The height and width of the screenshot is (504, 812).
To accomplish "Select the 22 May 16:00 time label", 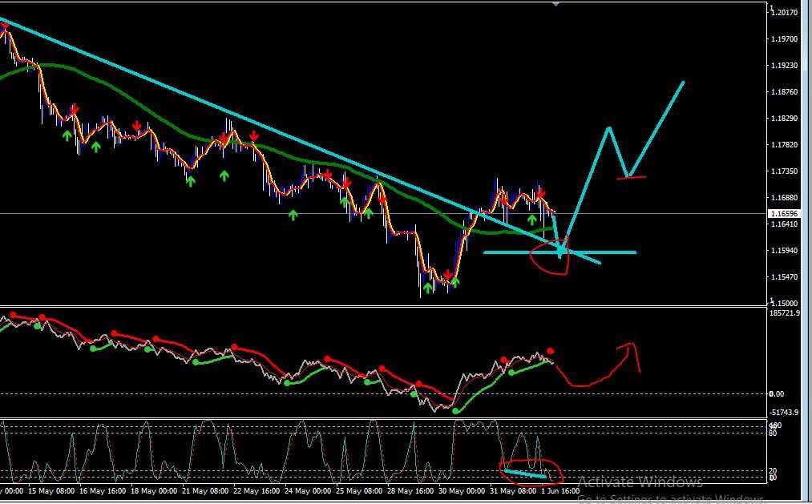I will (x=257, y=490).
